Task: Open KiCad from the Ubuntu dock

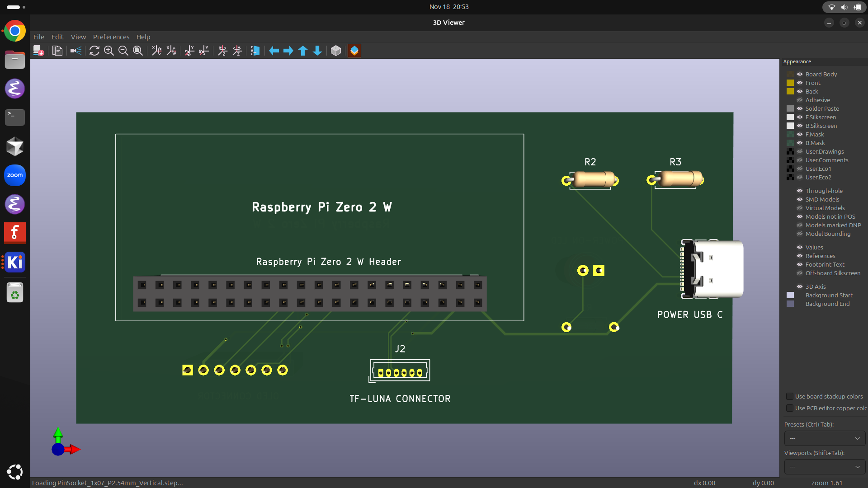Action: pos(15,262)
